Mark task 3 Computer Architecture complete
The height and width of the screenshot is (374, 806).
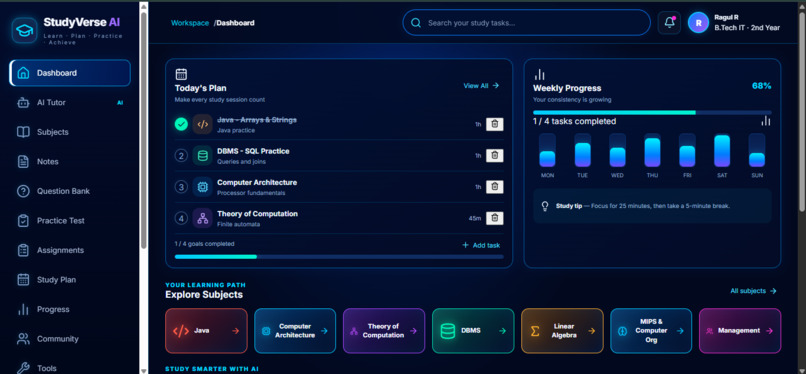(x=181, y=187)
